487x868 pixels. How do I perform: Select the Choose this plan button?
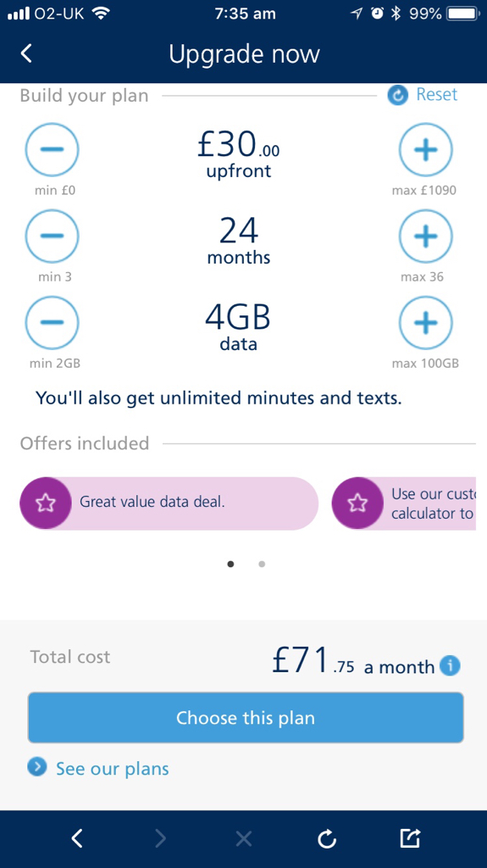(x=245, y=717)
